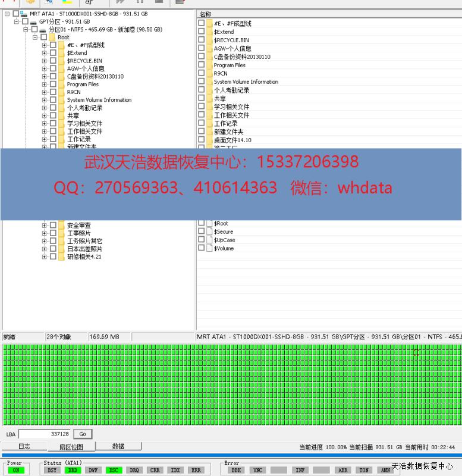The image size is (462, 476).
Task: Collapse the Root folder node
Action: 35,37
